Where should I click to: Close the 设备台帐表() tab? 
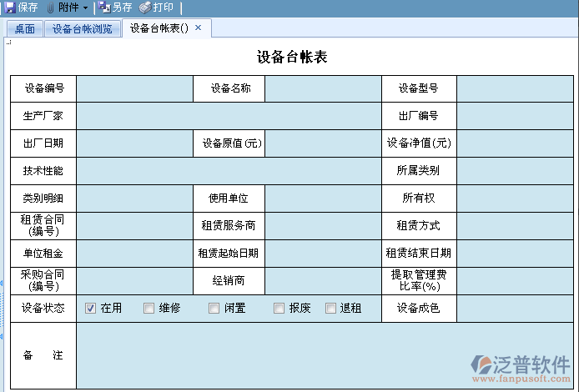coord(199,28)
